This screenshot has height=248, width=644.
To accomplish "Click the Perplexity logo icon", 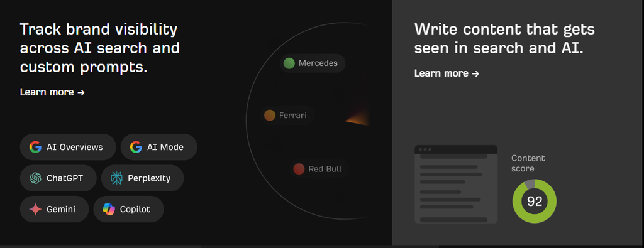I will pos(116,178).
